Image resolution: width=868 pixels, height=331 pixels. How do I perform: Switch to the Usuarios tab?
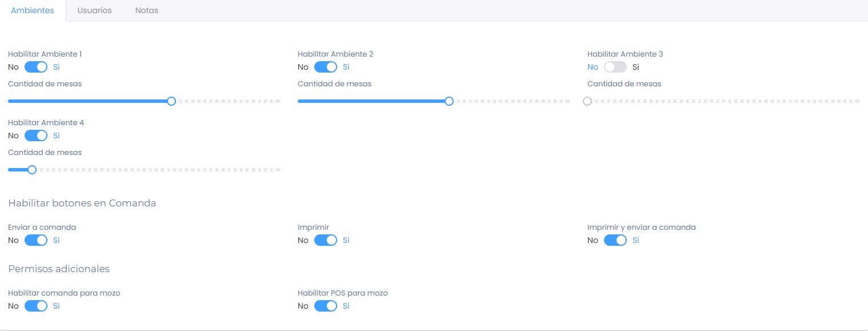point(94,10)
